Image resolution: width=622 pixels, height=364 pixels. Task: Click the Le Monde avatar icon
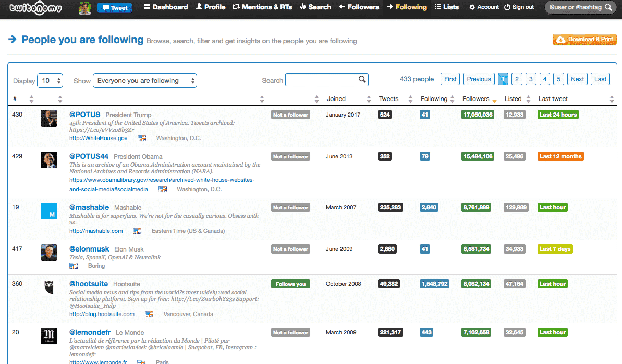click(49, 336)
